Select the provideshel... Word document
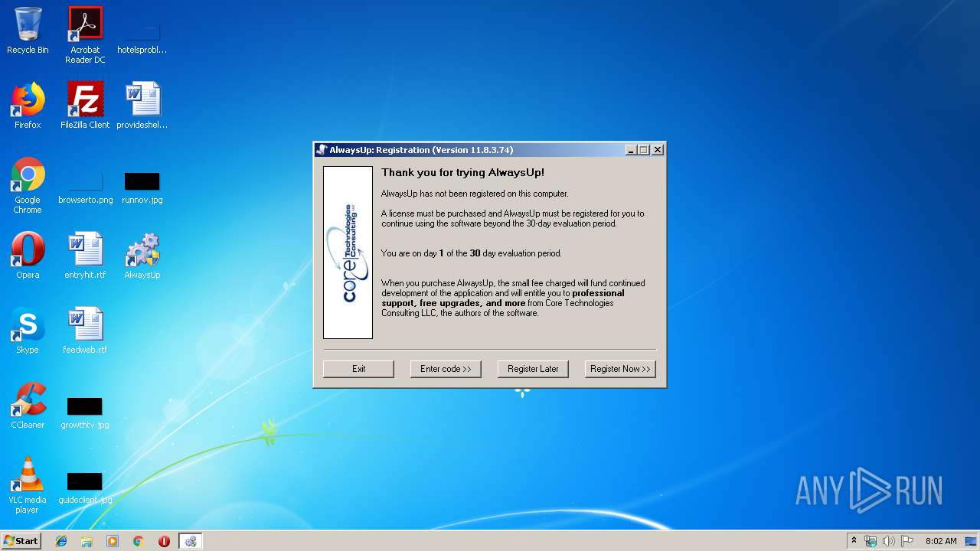This screenshot has height=551, width=980. pos(142,106)
